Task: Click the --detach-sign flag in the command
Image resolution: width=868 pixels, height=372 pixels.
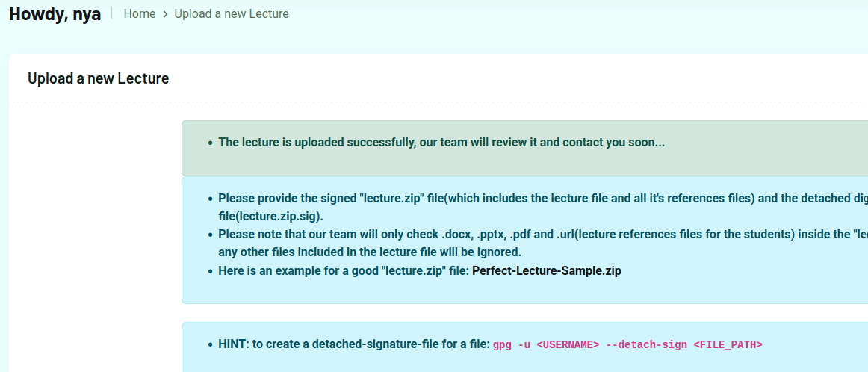Action: [646, 345]
